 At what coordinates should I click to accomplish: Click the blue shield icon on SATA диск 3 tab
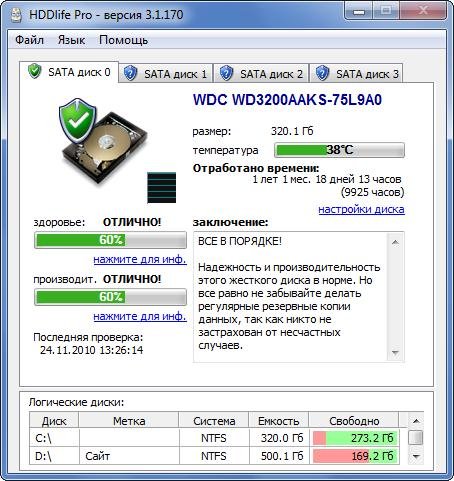pos(322,73)
